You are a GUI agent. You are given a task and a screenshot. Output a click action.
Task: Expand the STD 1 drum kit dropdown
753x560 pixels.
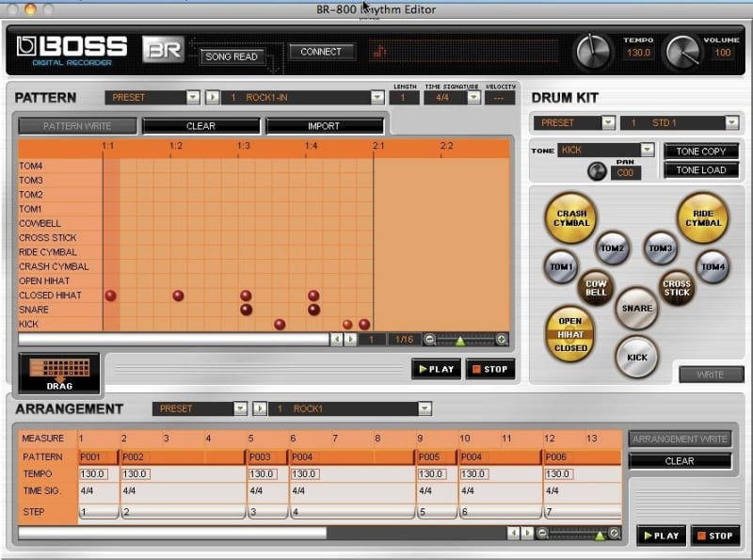(x=732, y=123)
